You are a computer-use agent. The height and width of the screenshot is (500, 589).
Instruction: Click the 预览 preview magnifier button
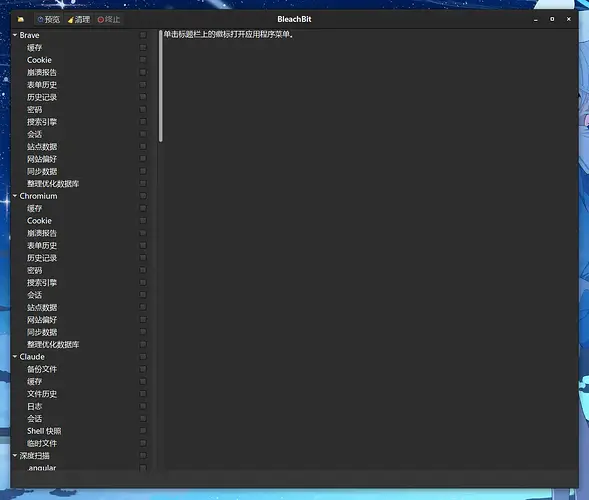pyautogui.click(x=48, y=19)
